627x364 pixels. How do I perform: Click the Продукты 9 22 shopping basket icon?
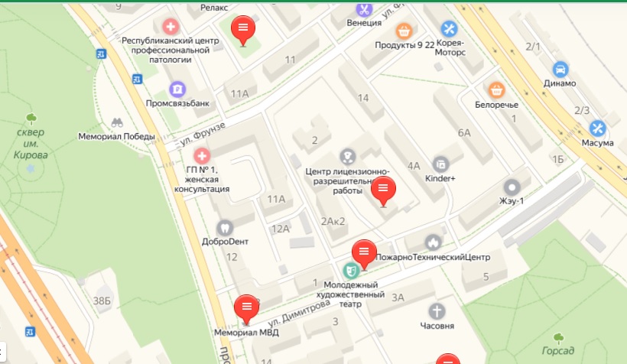click(x=404, y=31)
